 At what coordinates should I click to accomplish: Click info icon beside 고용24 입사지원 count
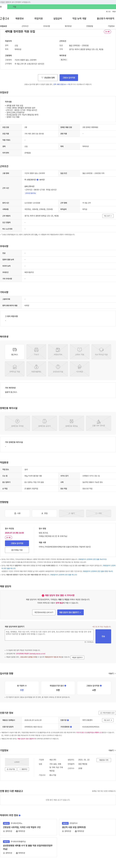pyautogui.click(x=101, y=685)
